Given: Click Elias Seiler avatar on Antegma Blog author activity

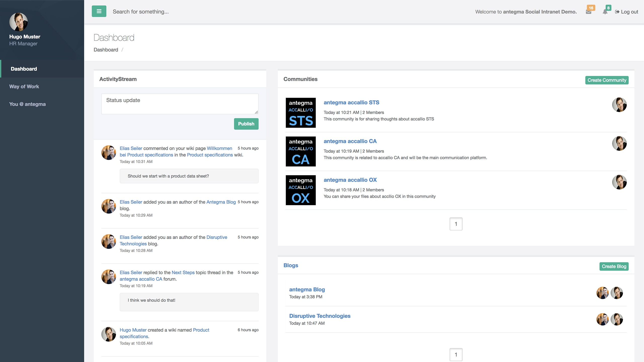Looking at the screenshot, I should [109, 206].
